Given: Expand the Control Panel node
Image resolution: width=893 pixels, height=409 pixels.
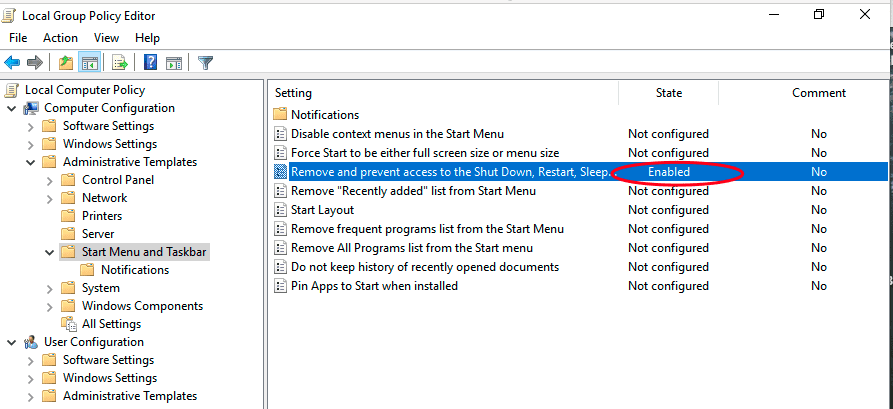Looking at the screenshot, I should coord(50,181).
